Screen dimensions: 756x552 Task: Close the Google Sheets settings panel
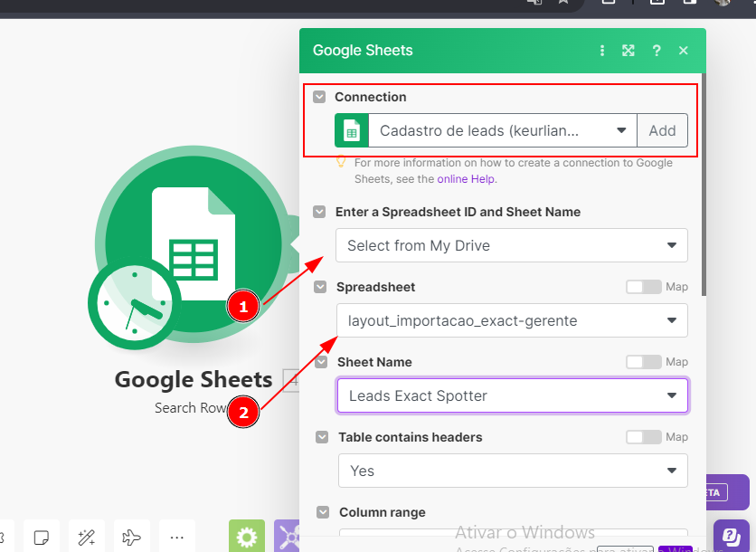(683, 51)
